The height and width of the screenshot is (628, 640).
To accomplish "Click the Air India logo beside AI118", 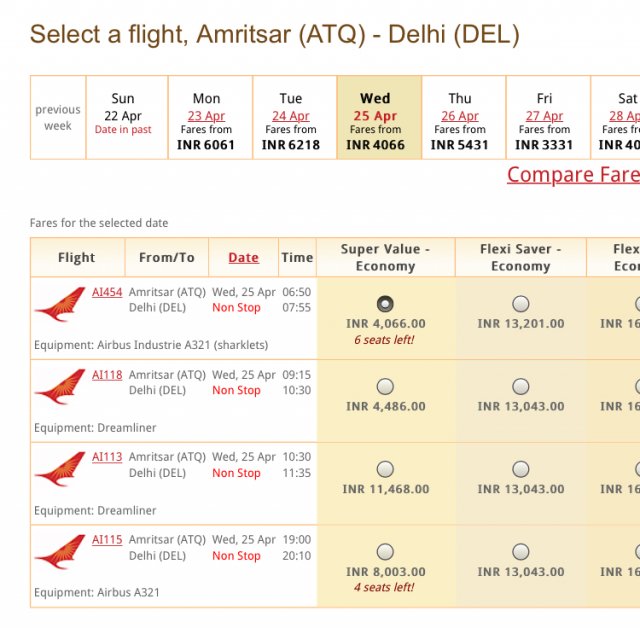I will [59, 387].
